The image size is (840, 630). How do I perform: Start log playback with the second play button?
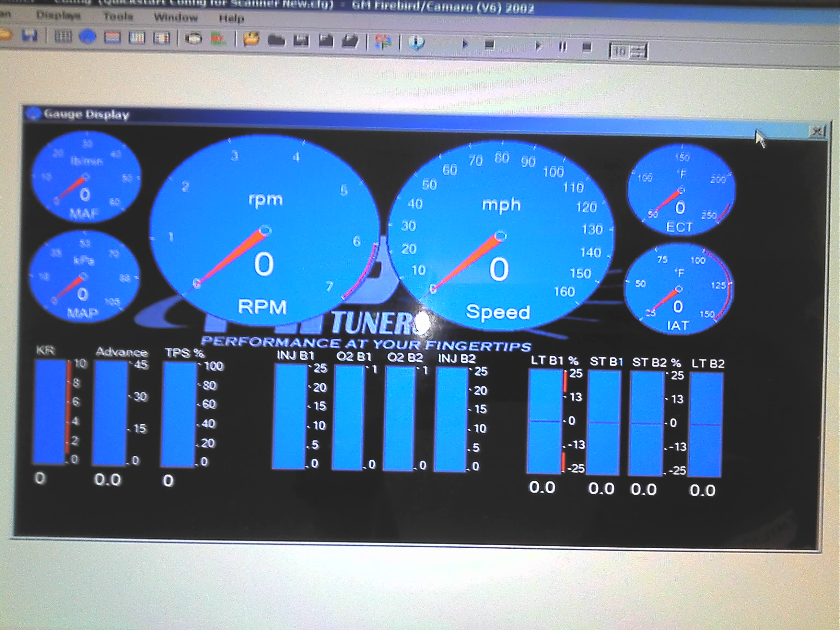coord(538,46)
